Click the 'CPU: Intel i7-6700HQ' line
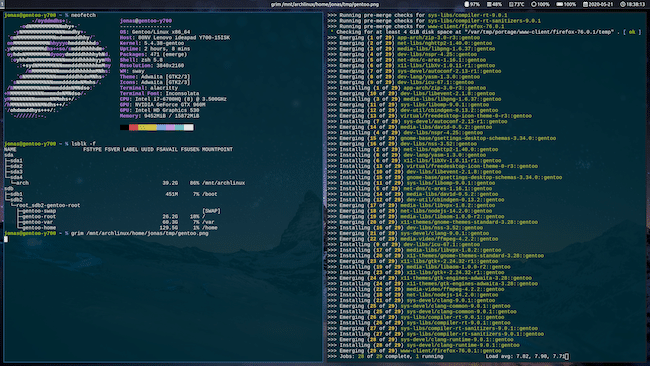This screenshot has height=366, width=650. (x=173, y=99)
